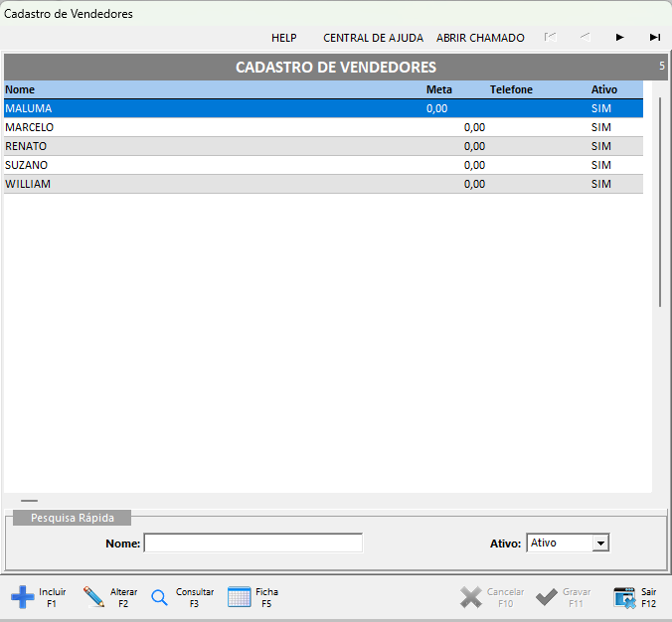Select the WILLIAM vendor row

pos(28,184)
